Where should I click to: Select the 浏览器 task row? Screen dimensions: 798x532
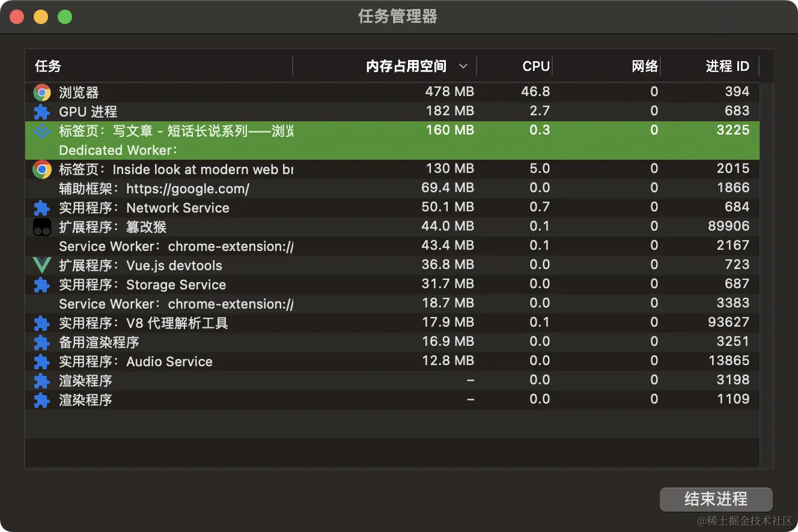coord(392,92)
